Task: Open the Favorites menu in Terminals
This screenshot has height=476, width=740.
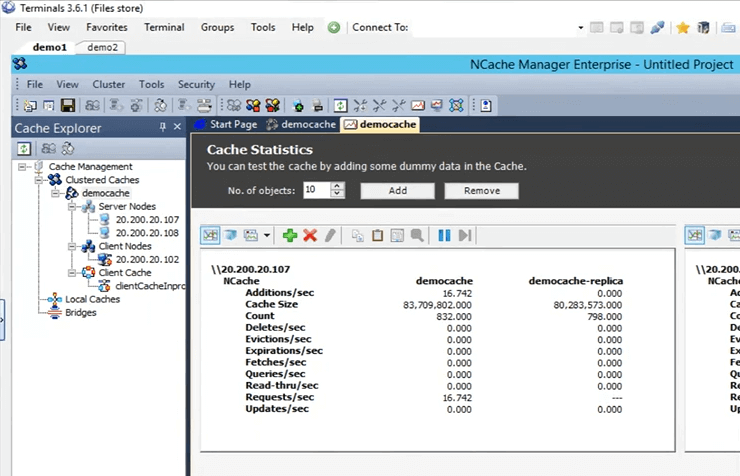Action: (107, 27)
